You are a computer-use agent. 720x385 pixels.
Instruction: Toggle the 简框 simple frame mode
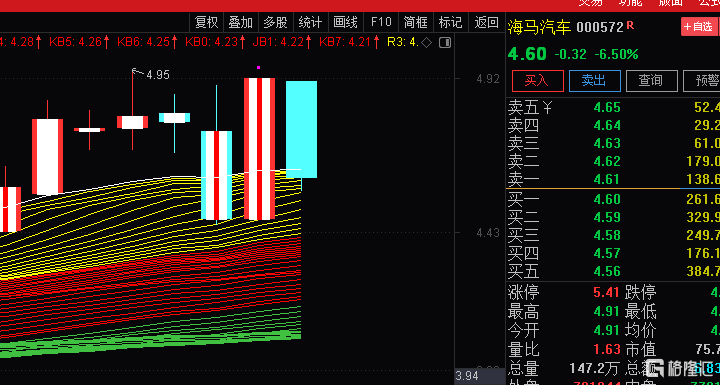click(416, 22)
